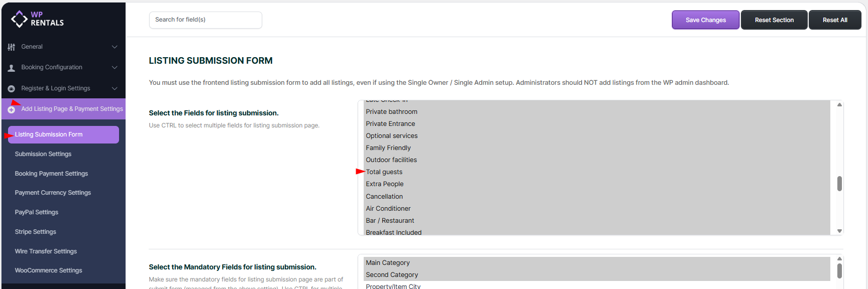868x289 pixels.
Task: Expand the Booking Configuration chevron
Action: coord(115,67)
